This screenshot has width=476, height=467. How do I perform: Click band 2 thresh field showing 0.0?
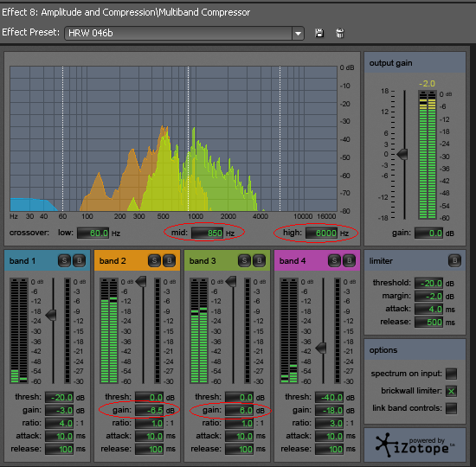150,397
